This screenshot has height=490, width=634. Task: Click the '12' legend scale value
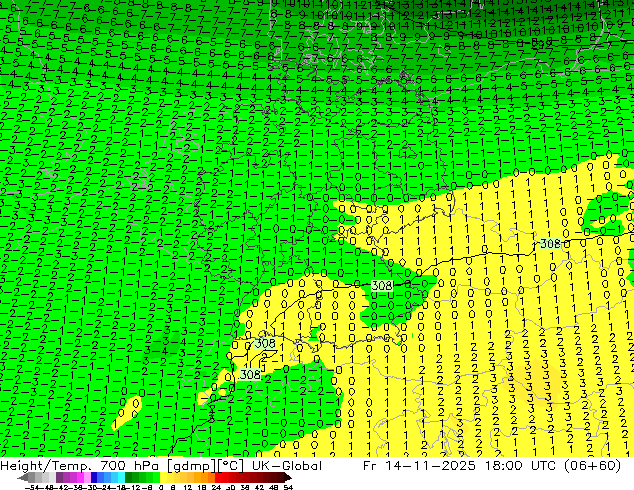click(187, 487)
